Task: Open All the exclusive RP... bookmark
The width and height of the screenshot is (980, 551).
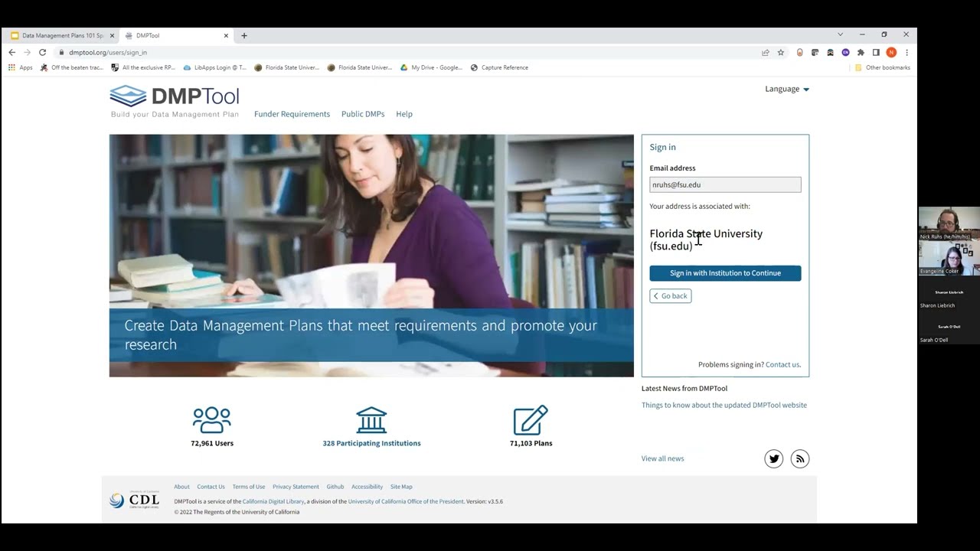Action: pyautogui.click(x=143, y=67)
